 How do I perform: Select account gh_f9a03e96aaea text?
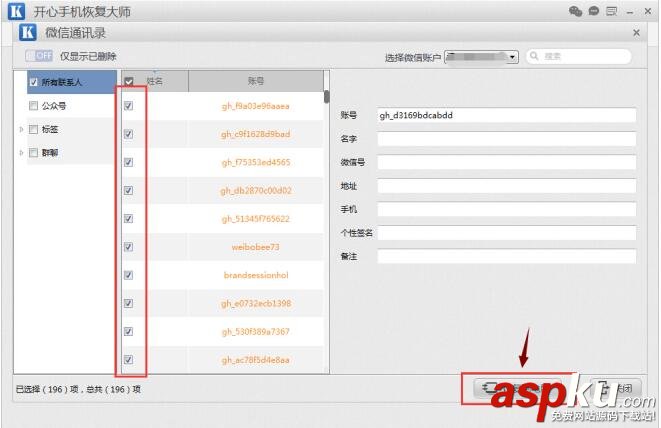click(255, 106)
